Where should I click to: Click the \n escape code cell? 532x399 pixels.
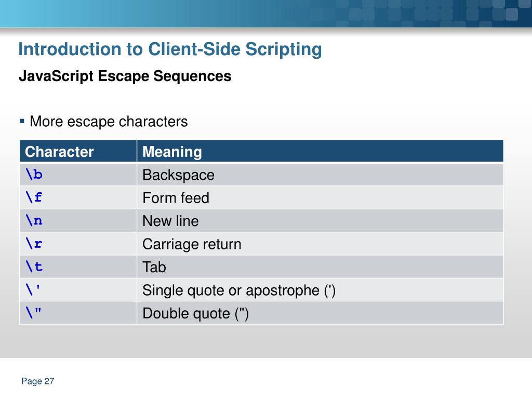tap(78, 221)
